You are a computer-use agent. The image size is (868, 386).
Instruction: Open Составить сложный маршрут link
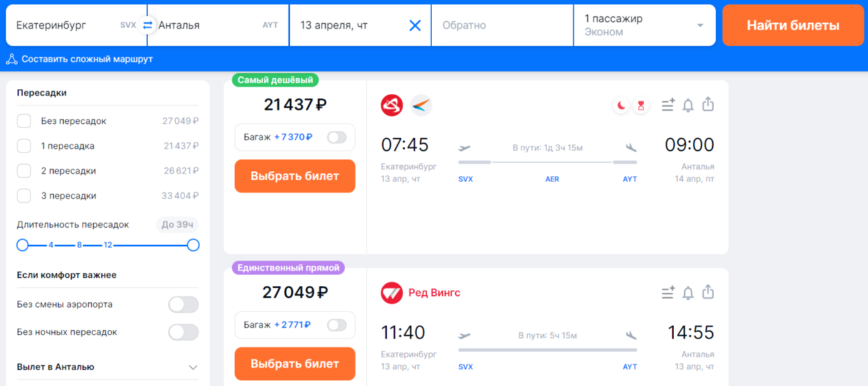click(x=87, y=59)
